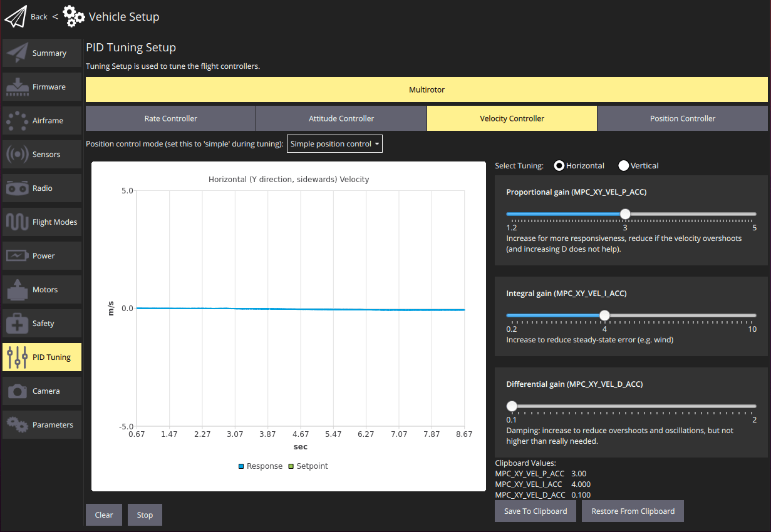Expand the Simple position control dropdown

[x=334, y=144]
